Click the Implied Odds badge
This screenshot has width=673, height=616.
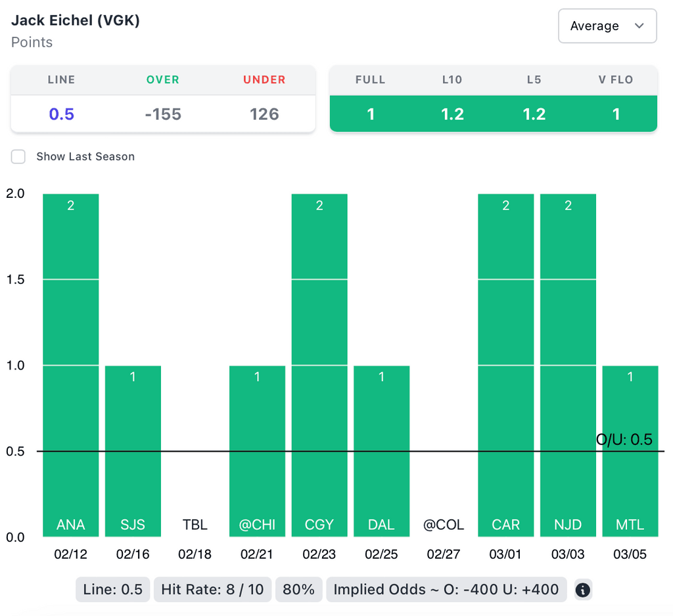(x=446, y=590)
